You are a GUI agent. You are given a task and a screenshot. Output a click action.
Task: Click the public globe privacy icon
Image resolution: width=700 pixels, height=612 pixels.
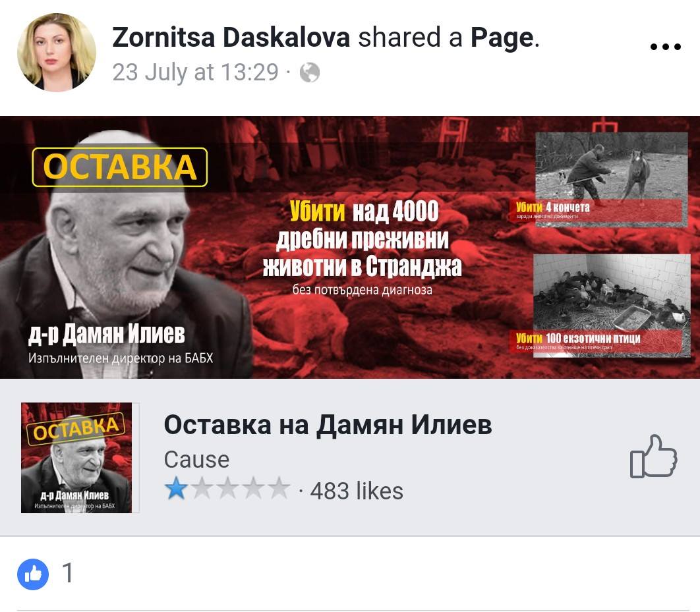click(x=309, y=72)
